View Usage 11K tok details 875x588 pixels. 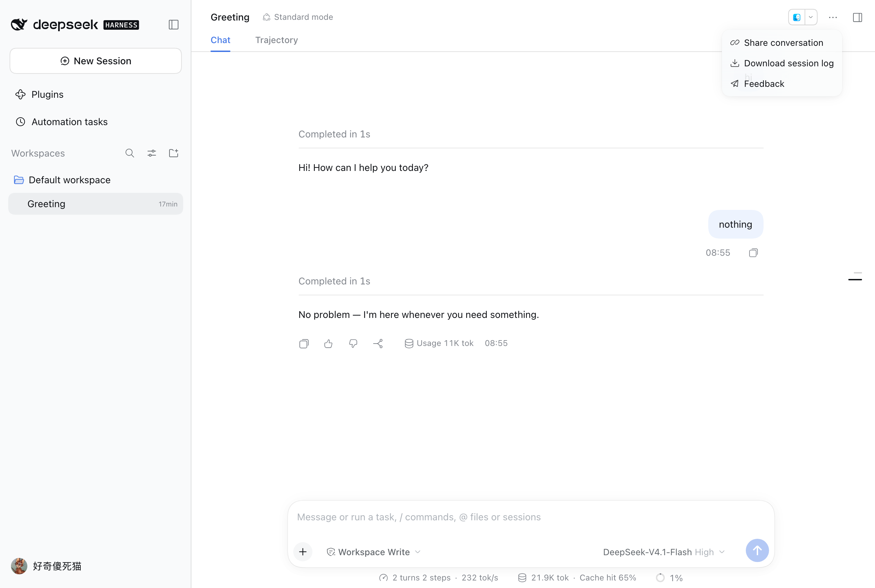439,344
